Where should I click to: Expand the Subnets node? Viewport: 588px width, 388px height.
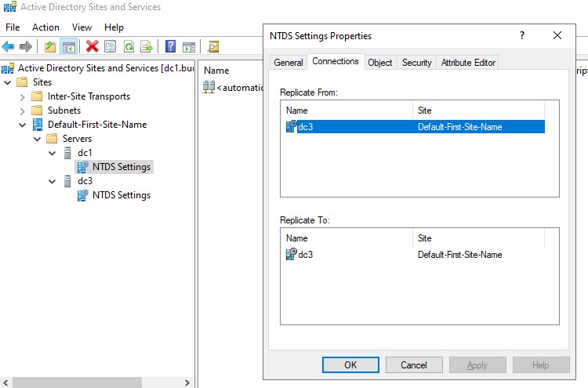pos(22,111)
